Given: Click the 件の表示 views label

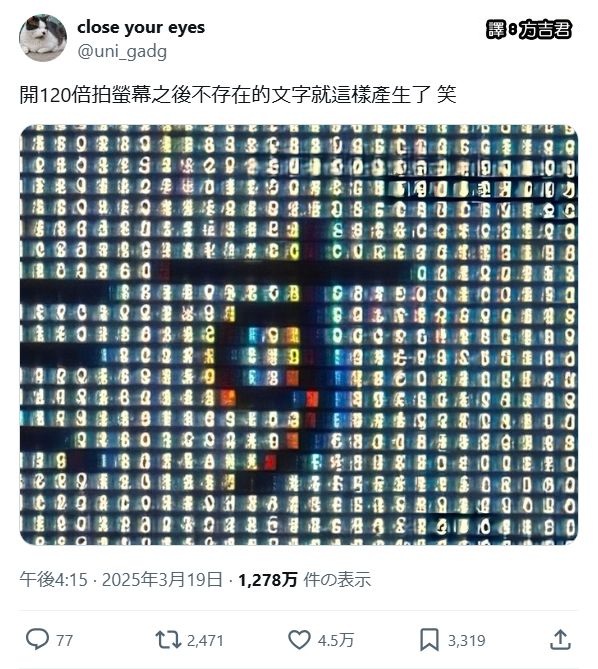Looking at the screenshot, I should 337,580.
